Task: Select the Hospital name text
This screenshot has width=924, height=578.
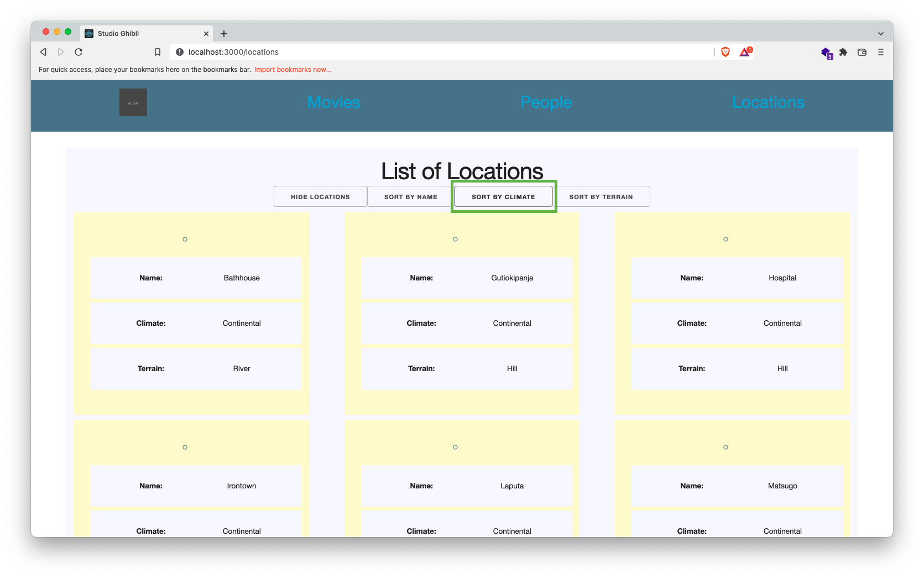Action: coord(782,278)
